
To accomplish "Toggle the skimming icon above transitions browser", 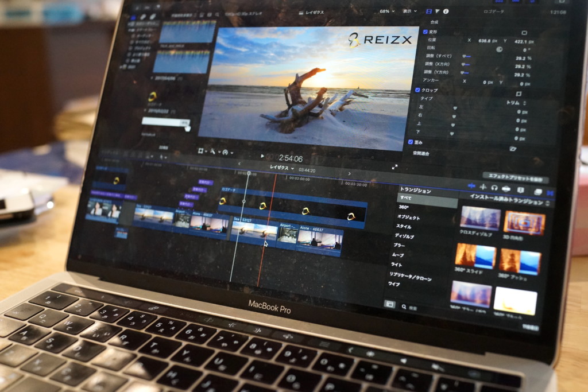I will (472, 186).
